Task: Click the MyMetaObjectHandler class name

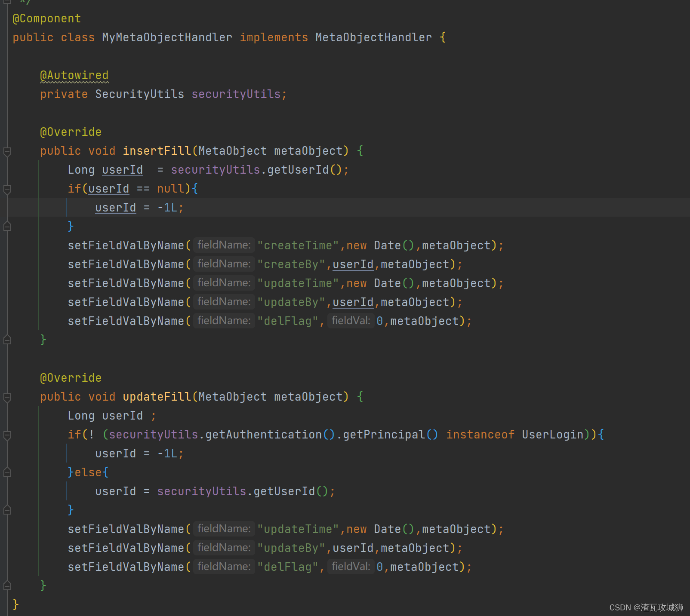Action: pos(167,37)
